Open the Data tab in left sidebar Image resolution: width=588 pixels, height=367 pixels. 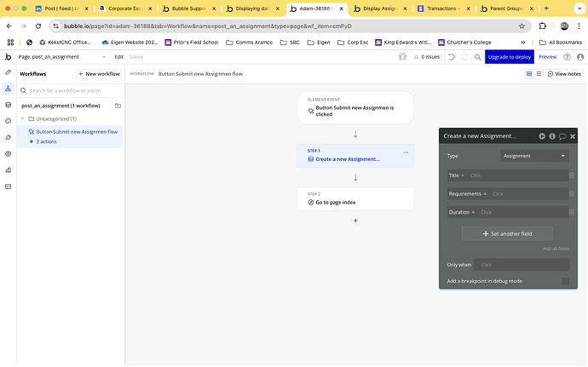9,105
